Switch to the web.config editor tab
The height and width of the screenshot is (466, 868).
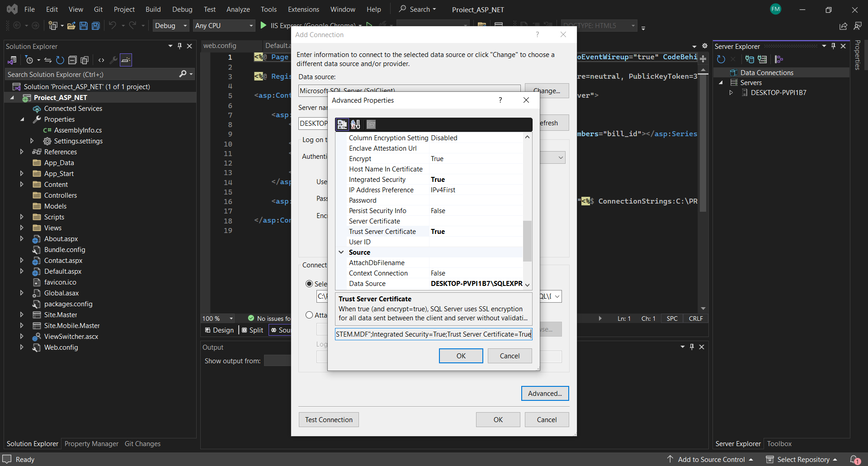pos(220,46)
